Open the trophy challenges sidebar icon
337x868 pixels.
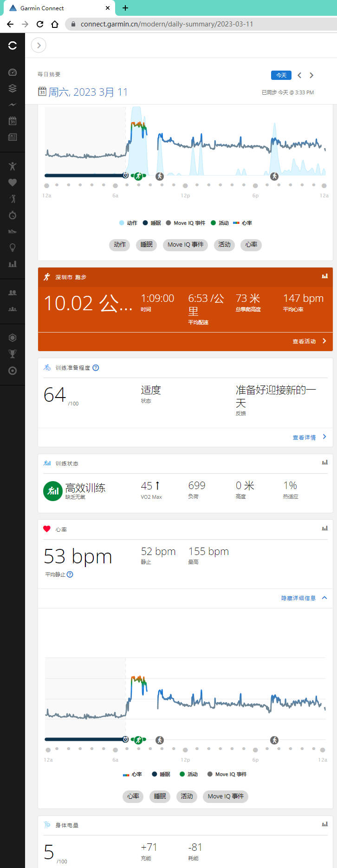[13, 354]
